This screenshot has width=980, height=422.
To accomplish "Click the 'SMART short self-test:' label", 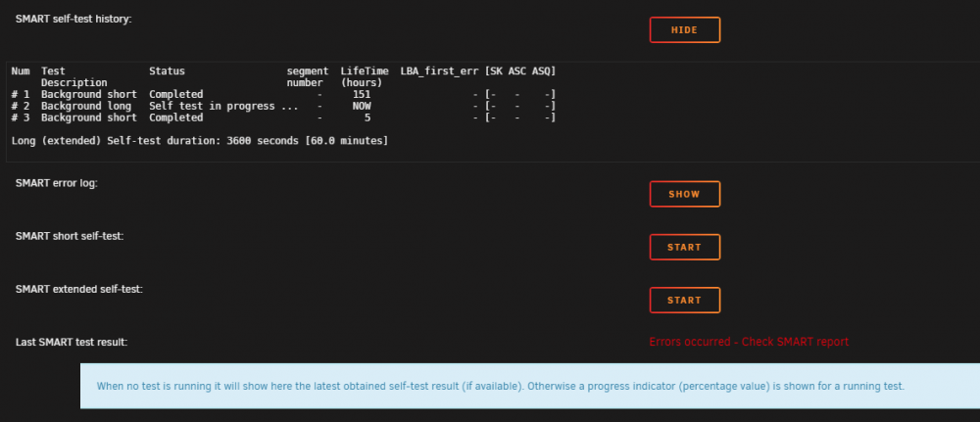I will coord(70,236).
